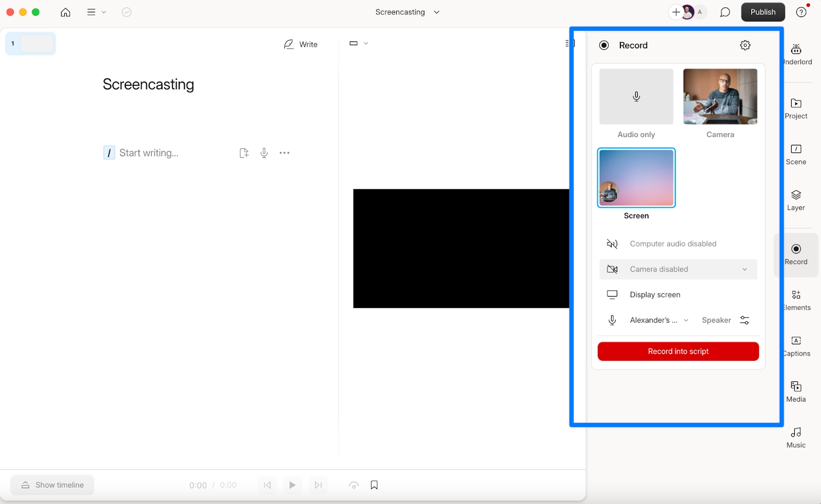The height and width of the screenshot is (504, 821).
Task: Click the Publish button
Action: pos(763,12)
